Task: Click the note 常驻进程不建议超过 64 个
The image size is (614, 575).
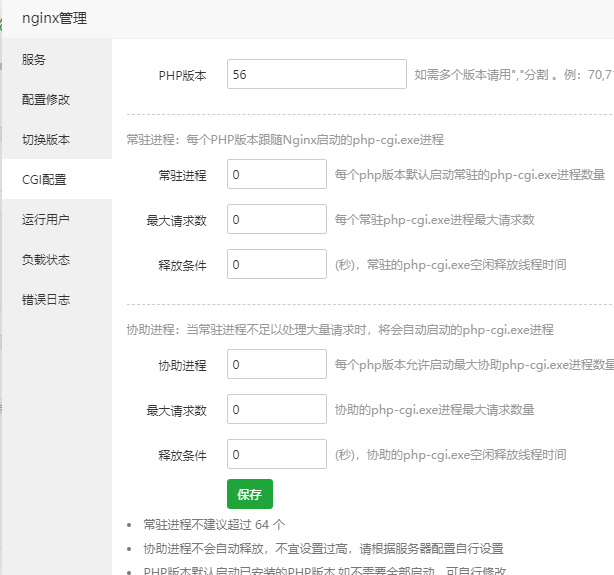Action: coord(214,524)
